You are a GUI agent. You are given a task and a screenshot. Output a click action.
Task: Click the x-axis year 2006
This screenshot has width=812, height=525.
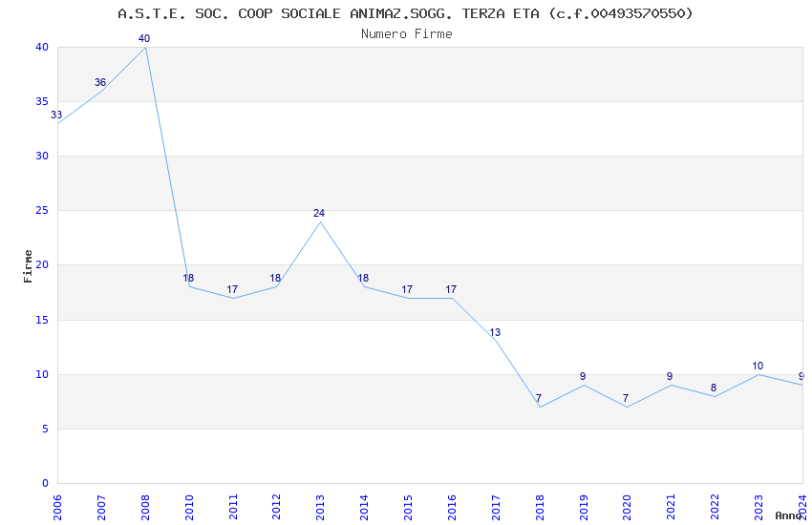click(x=57, y=507)
